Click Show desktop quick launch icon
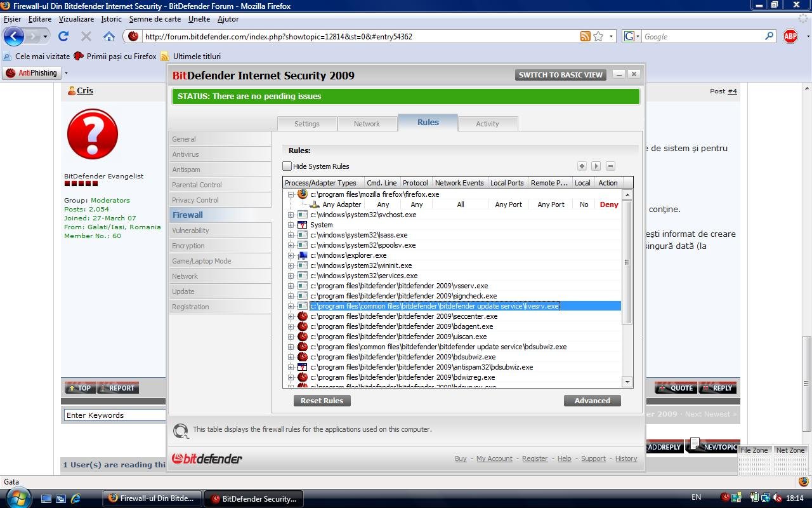This screenshot has height=508, width=812. coord(46,498)
